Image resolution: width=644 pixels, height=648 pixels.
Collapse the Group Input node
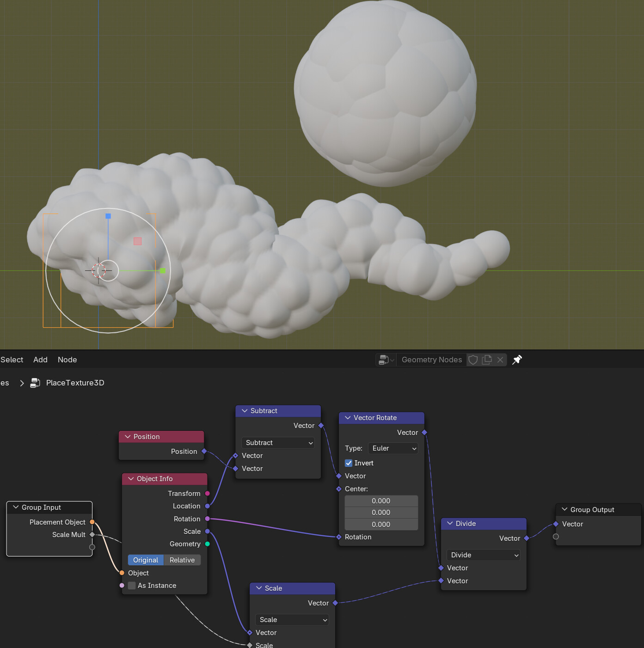(16, 507)
